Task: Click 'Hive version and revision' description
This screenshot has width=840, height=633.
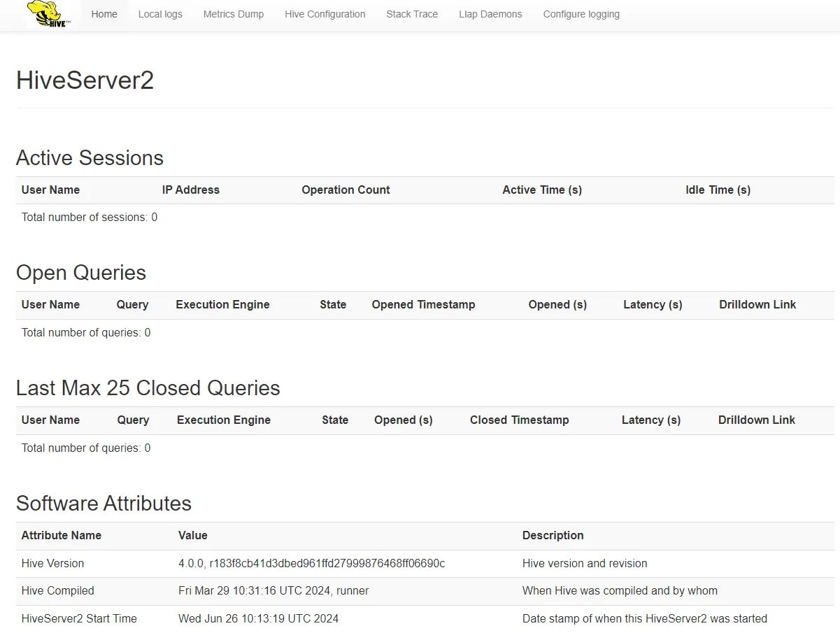Action: (585, 563)
